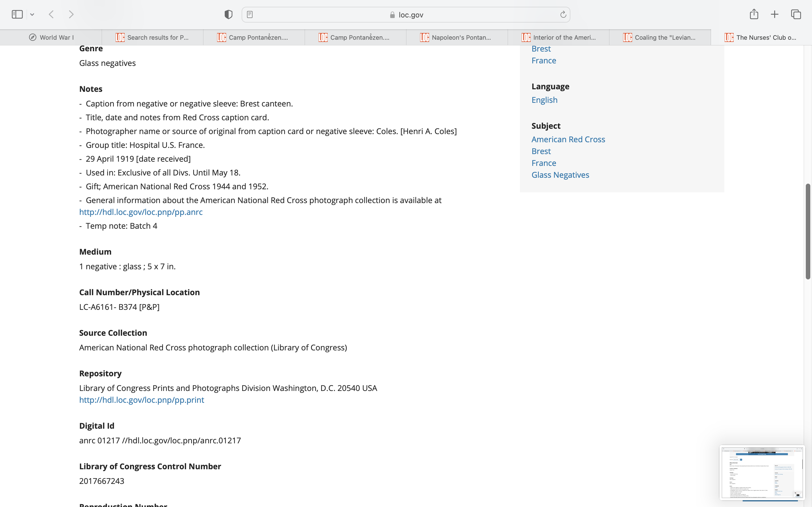Add a new tab
Screen dimensions: 812x507
coord(775,14)
